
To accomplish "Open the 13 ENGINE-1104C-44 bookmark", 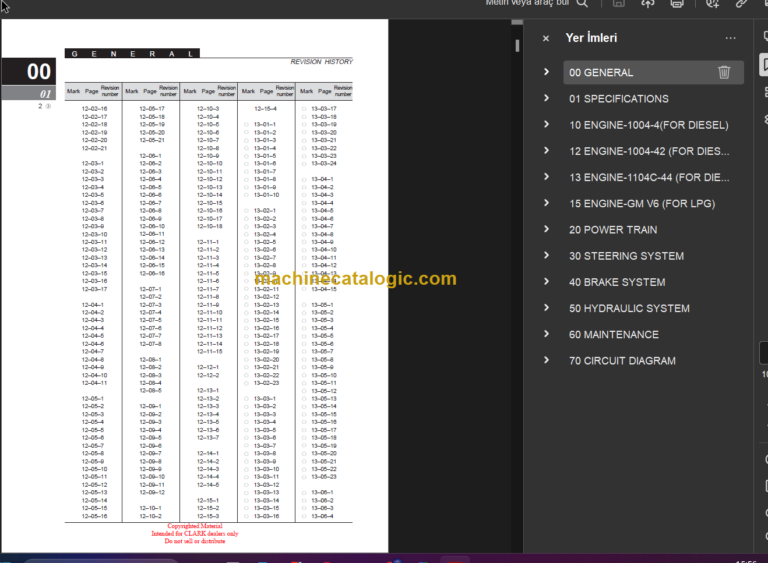I will tap(649, 177).
